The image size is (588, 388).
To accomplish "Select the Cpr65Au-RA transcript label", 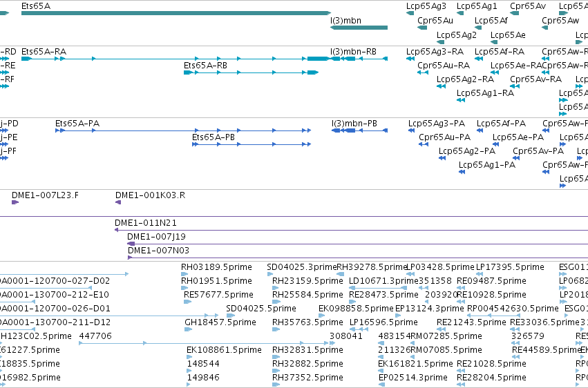I will 444,65.
